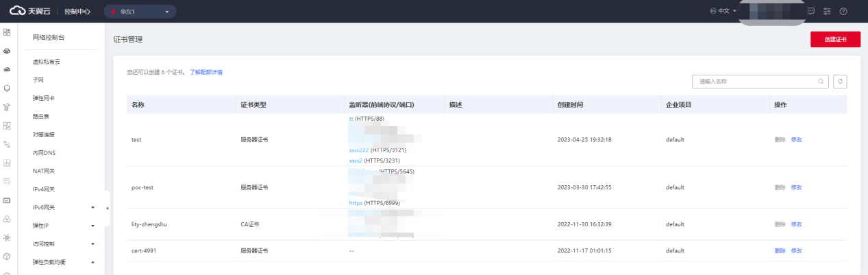
Task: Select certificate name lity-zhengshu
Action: point(149,224)
